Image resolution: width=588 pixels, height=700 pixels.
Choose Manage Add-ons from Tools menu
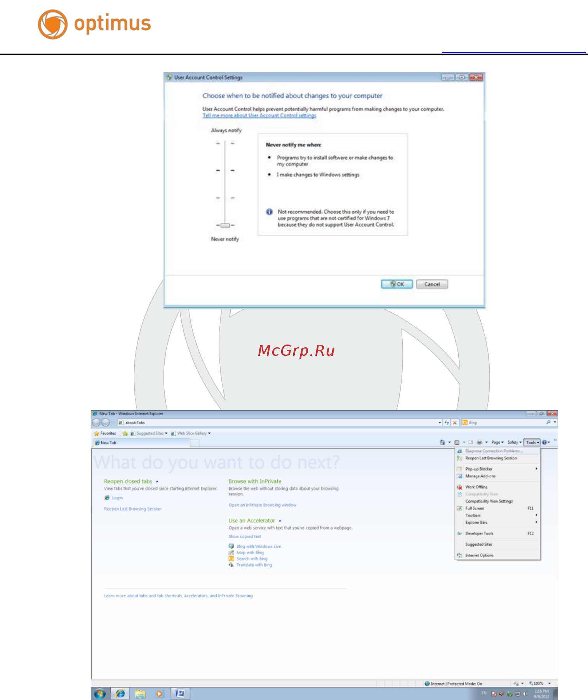[x=498, y=476]
